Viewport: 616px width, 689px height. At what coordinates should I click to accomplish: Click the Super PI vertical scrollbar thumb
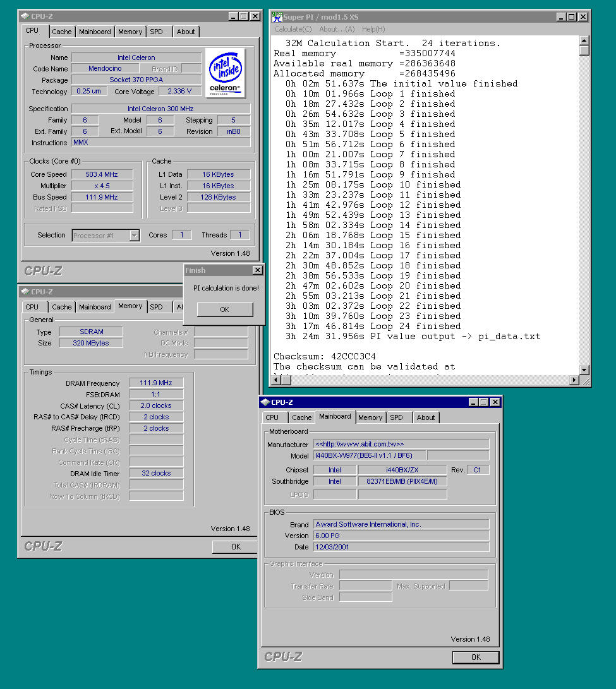coord(584,51)
